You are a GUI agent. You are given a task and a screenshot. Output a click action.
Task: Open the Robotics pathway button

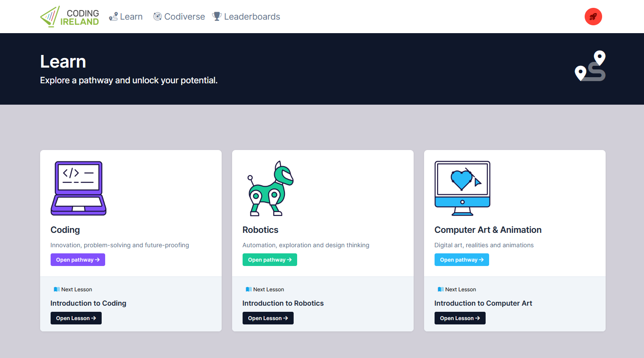click(x=270, y=260)
